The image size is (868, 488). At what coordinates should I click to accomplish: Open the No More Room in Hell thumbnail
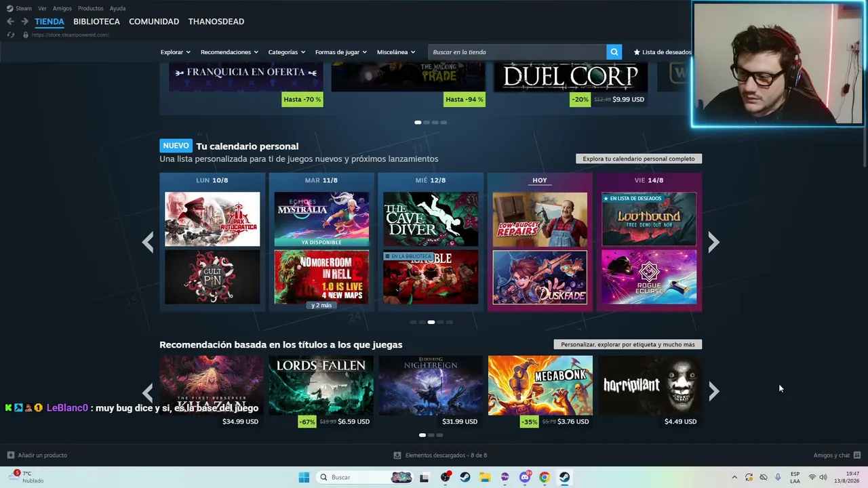pyautogui.click(x=321, y=277)
